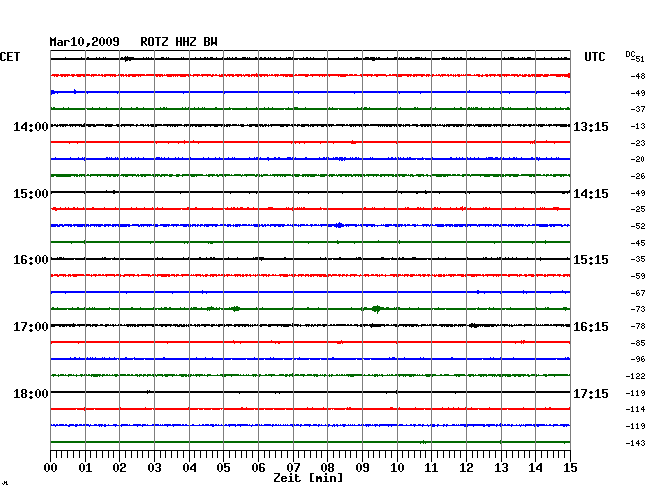
Task: Click the DC value -13 beside 13:15
Action: coord(638,126)
